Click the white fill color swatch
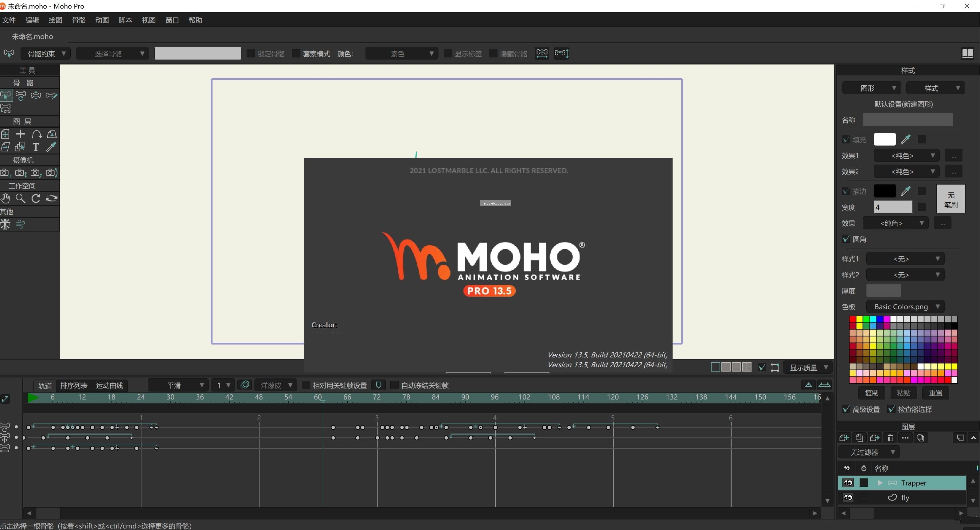 click(x=884, y=139)
